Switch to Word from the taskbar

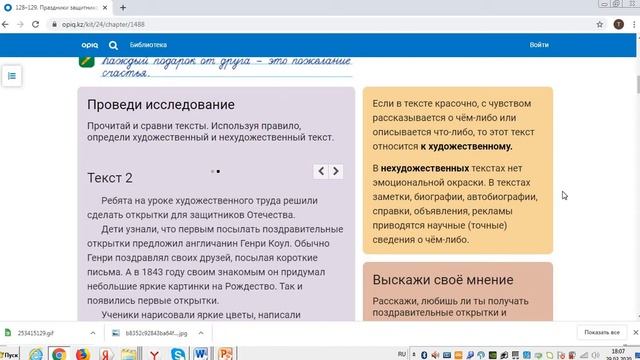(x=200, y=353)
